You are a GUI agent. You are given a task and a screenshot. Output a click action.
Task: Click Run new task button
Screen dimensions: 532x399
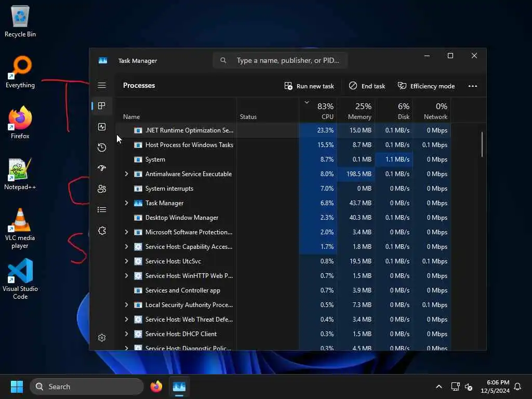coord(309,86)
